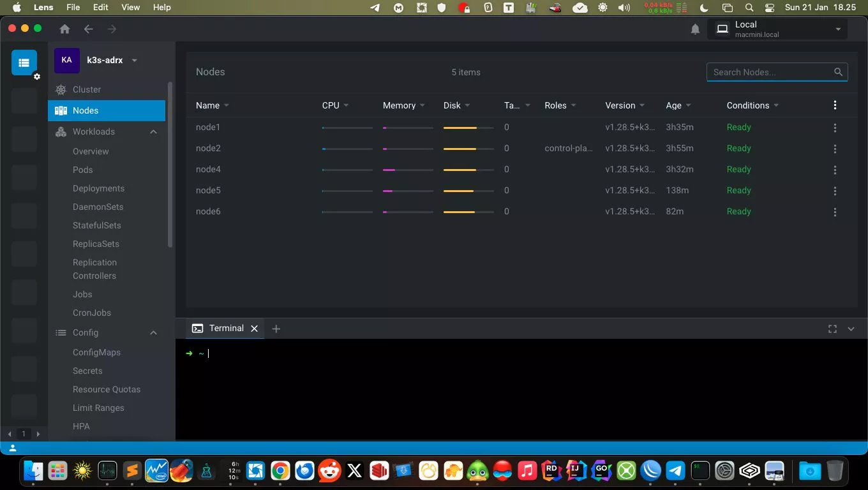The width and height of the screenshot is (868, 490).
Task: Open the k3s-adrx cluster dropdown
Action: click(134, 61)
